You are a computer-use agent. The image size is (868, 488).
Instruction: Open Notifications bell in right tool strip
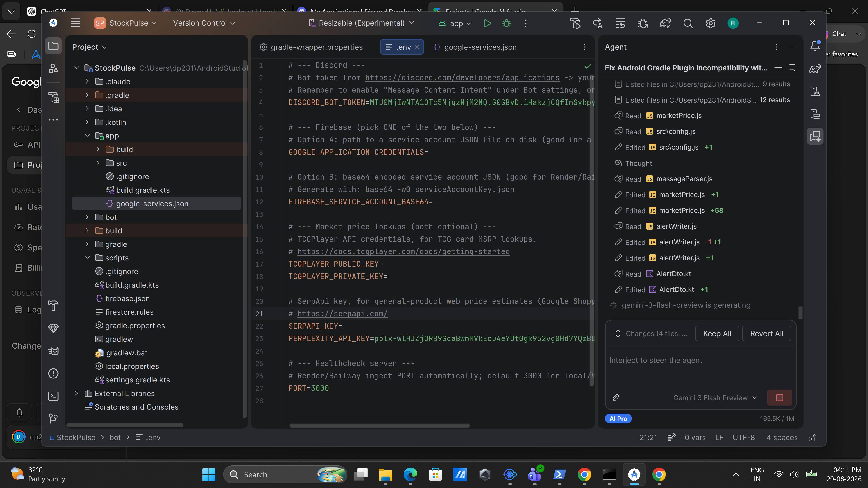(x=815, y=46)
